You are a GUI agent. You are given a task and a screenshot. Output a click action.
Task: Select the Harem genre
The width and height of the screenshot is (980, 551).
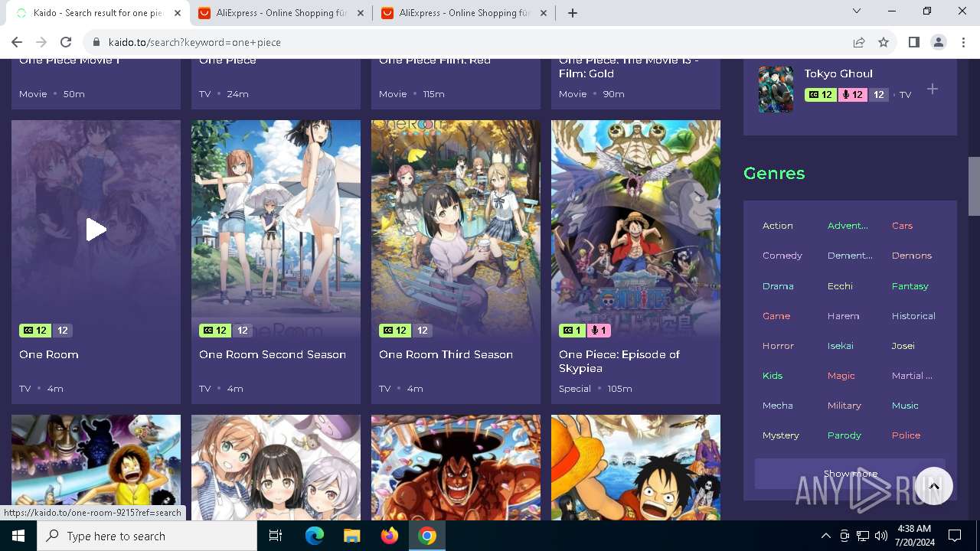tap(843, 316)
